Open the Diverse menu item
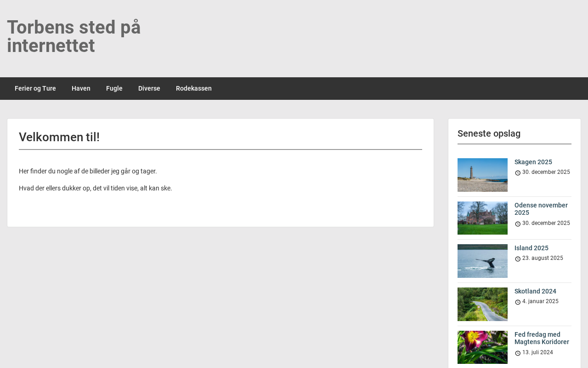Image resolution: width=588 pixels, height=368 pixels. (149, 88)
